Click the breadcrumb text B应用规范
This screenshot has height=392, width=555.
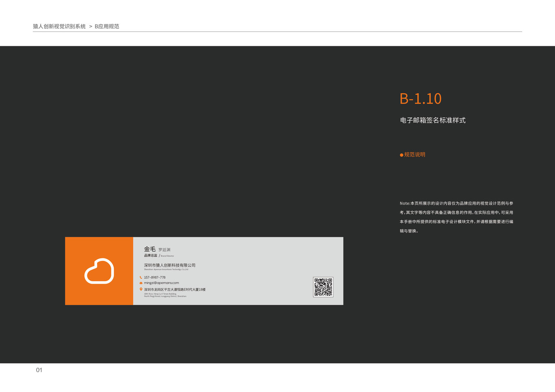[x=107, y=26]
